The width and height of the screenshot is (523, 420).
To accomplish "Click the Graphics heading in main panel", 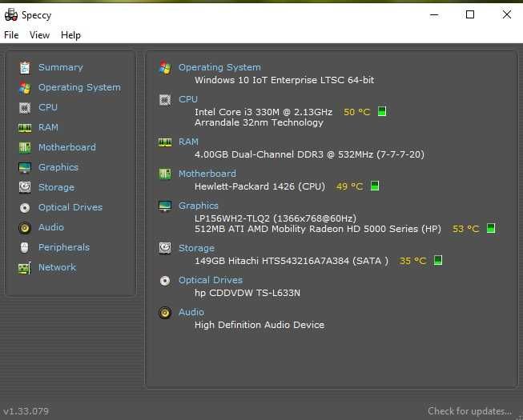I will (199, 206).
